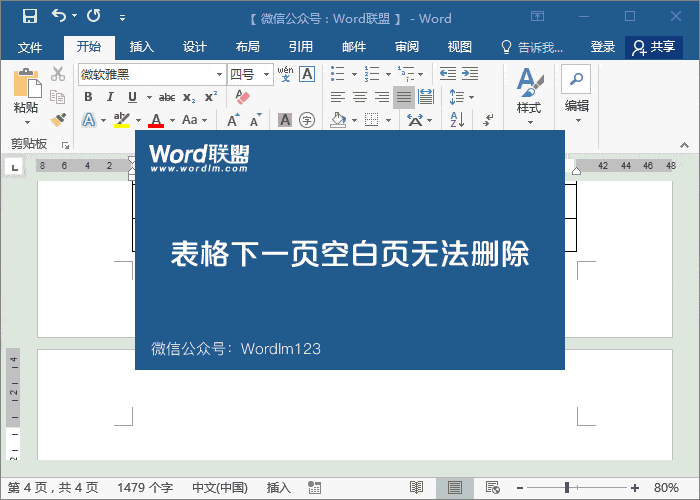Increase font size with A up
The height and width of the screenshot is (500, 700).
pyautogui.click(x=233, y=120)
